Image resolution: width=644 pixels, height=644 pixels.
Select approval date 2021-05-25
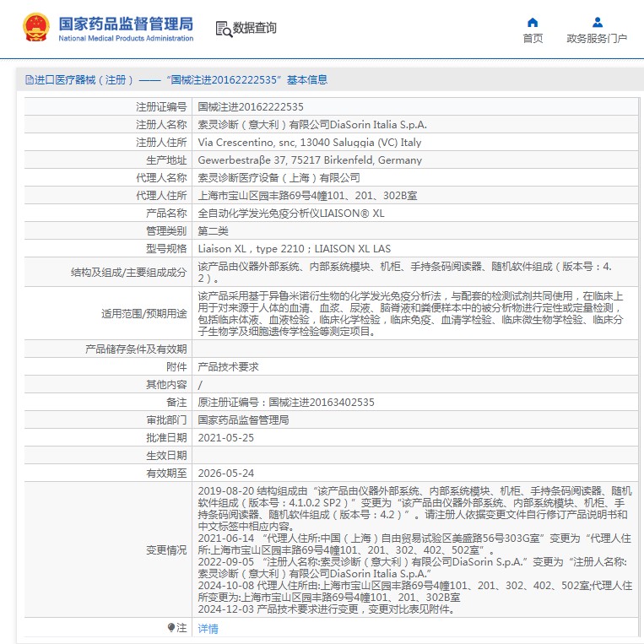tap(226, 438)
